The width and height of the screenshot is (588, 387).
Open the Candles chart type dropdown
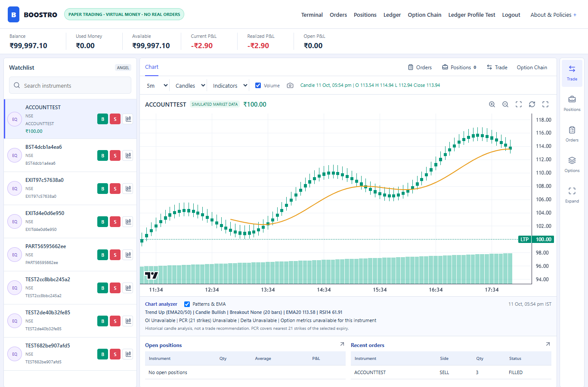[190, 86]
